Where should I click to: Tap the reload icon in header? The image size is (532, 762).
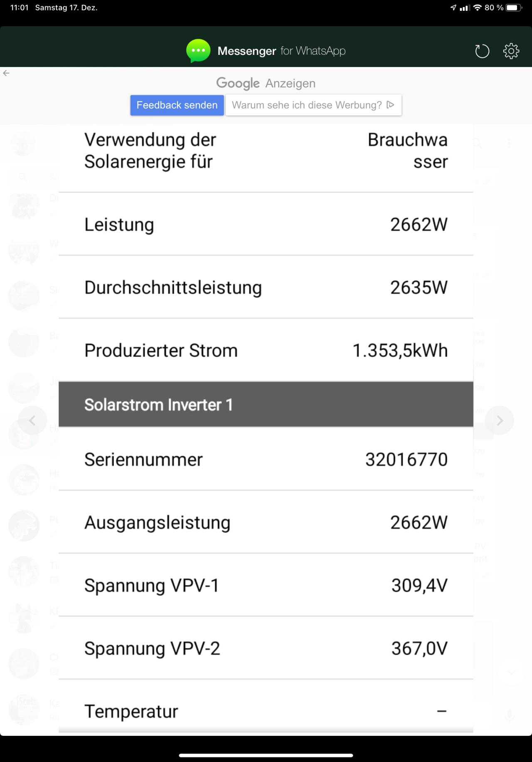(x=482, y=51)
